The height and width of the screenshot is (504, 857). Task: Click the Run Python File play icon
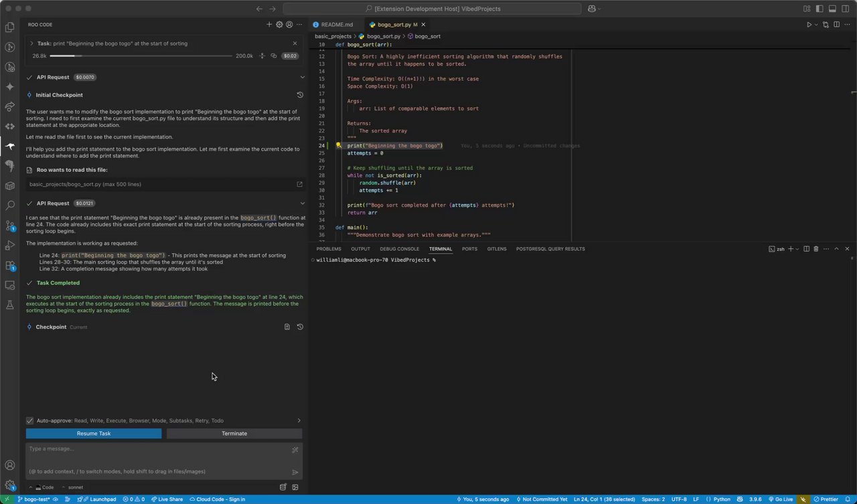[809, 25]
